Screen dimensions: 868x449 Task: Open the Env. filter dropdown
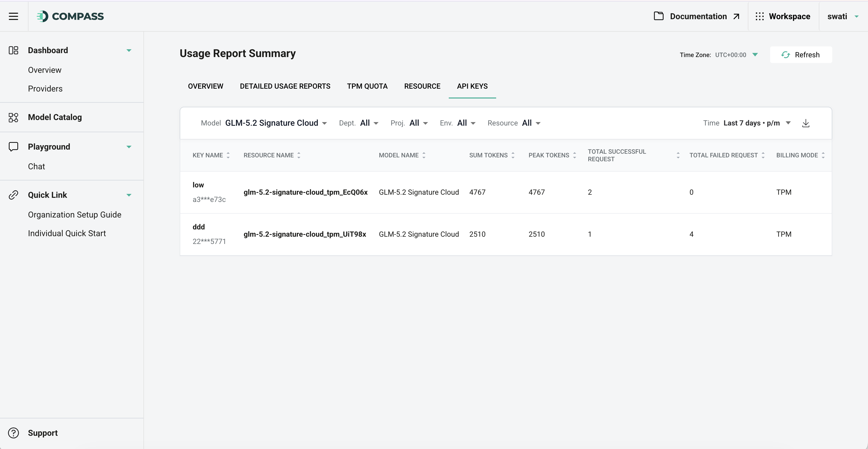click(x=466, y=123)
